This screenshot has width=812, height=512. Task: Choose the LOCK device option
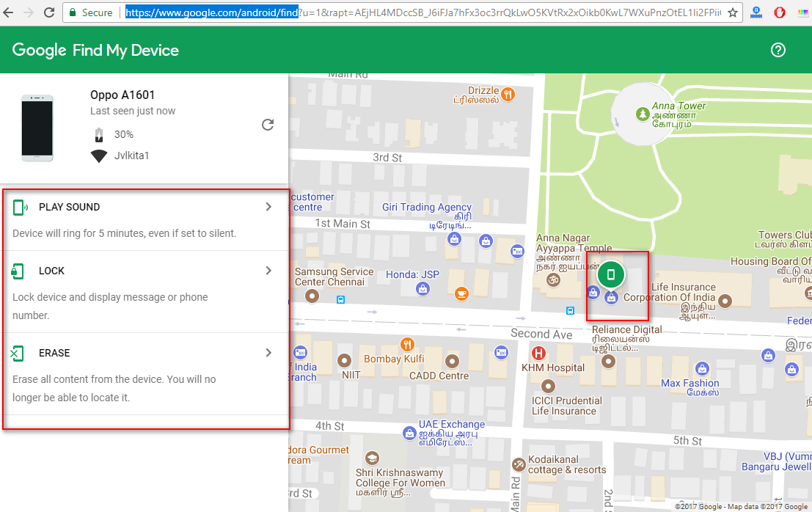pos(51,271)
